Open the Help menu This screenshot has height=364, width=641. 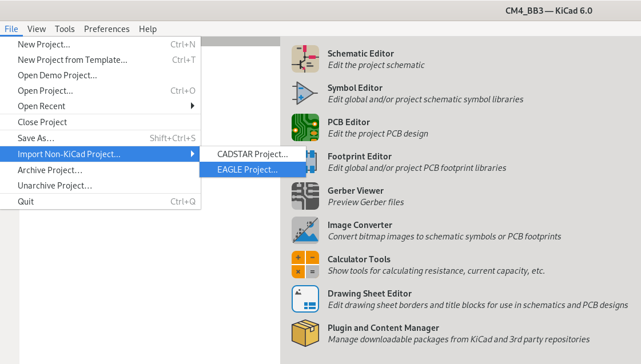point(148,29)
